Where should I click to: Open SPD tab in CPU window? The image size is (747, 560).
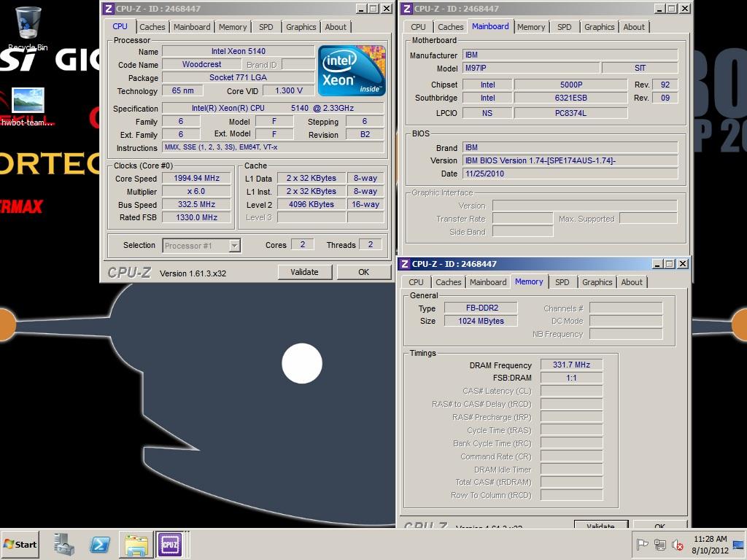click(x=266, y=27)
